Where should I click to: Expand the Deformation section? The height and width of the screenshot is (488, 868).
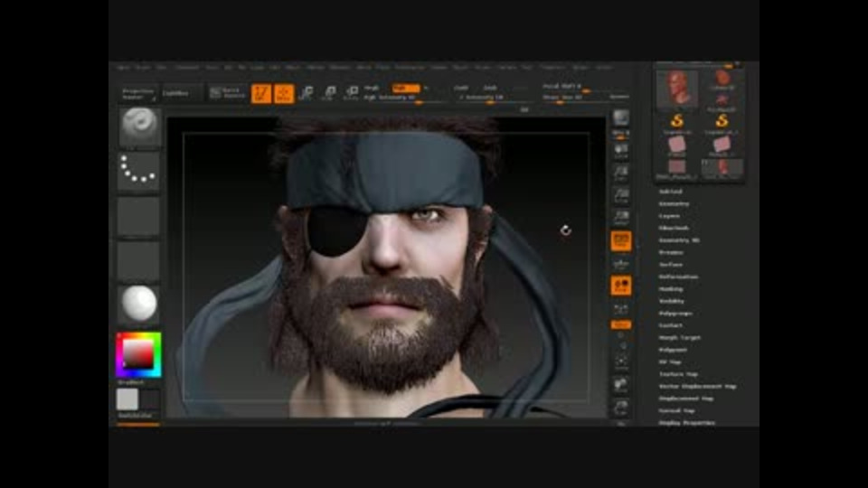tap(678, 277)
